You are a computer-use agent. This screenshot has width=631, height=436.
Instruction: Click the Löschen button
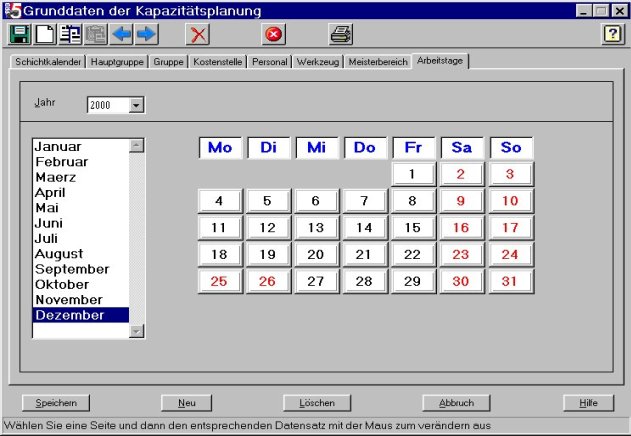(x=317, y=403)
